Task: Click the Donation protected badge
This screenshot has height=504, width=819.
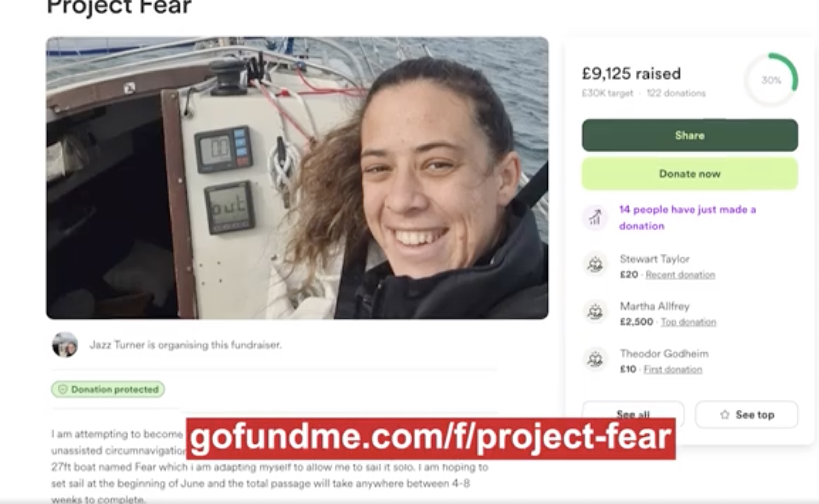Action: click(x=108, y=389)
